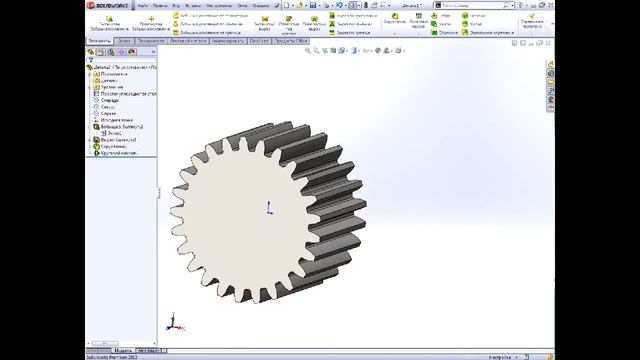640x360 pixels.
Task: Choose the Boundary Cut command
Action: click(x=350, y=32)
